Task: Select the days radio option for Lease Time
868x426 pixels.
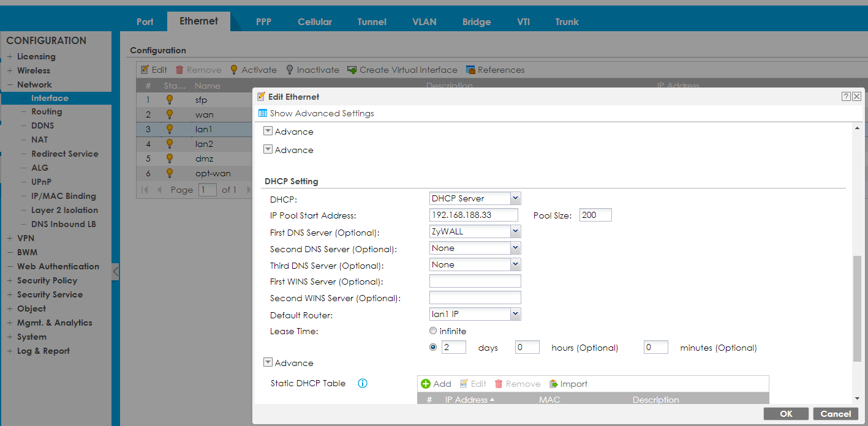Action: [433, 346]
